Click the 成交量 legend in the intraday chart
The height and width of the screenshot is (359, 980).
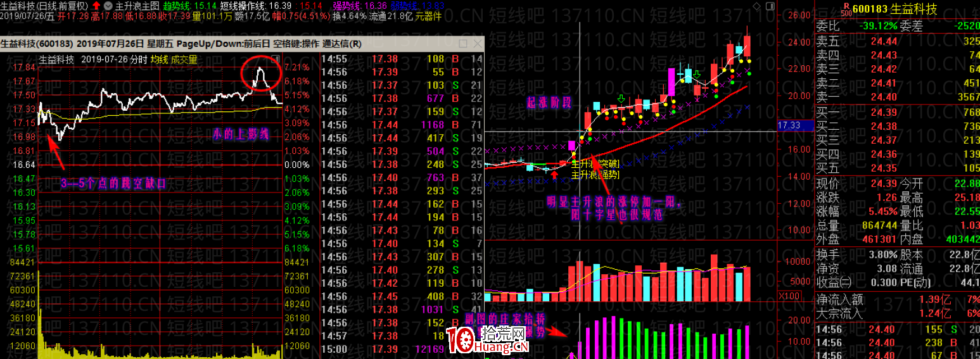coord(184,60)
